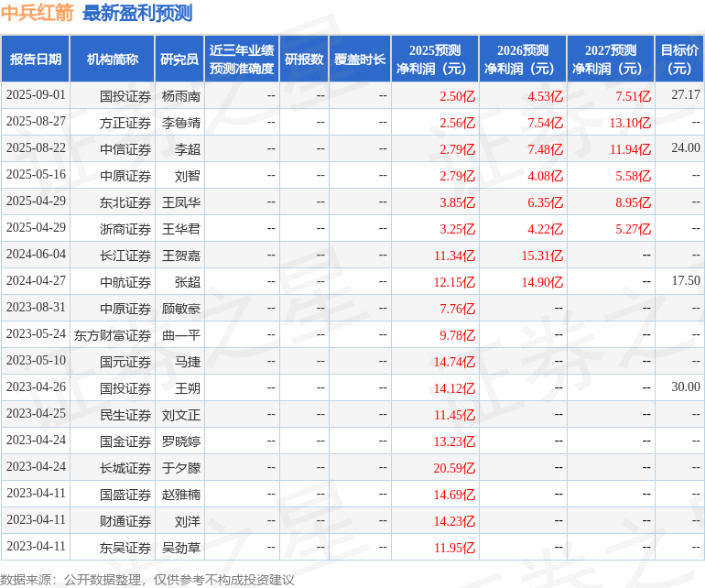Click institution 中航证券
This screenshot has width=705, height=588.
point(125,282)
